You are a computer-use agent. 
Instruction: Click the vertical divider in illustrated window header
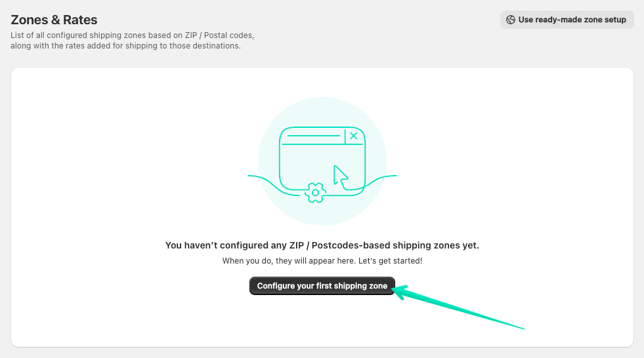345,136
